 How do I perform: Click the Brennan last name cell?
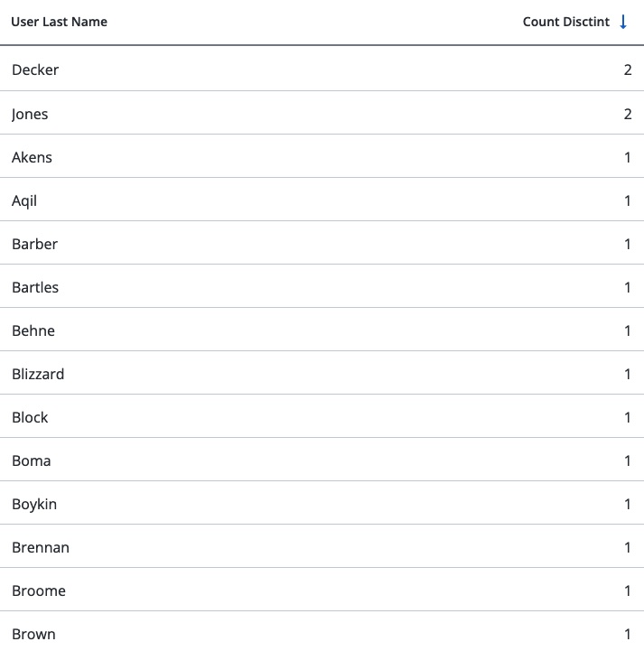pyautogui.click(x=41, y=547)
